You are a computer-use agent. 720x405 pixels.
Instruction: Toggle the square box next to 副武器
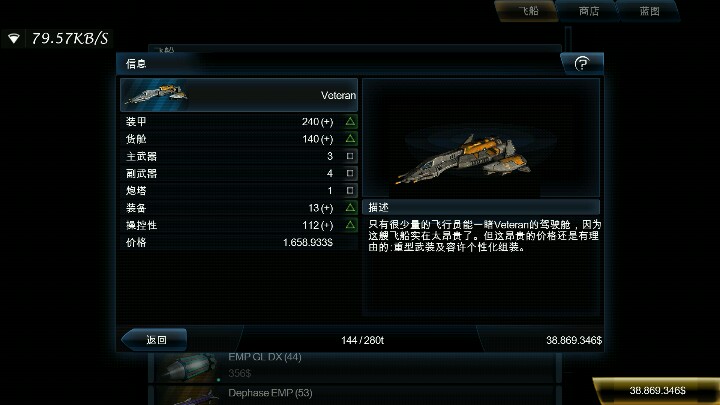coord(350,173)
